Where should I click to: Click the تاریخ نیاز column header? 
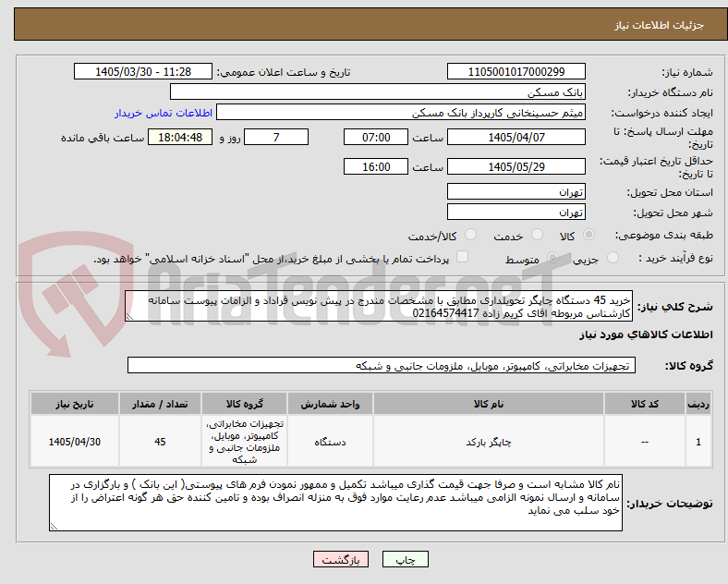(x=75, y=404)
